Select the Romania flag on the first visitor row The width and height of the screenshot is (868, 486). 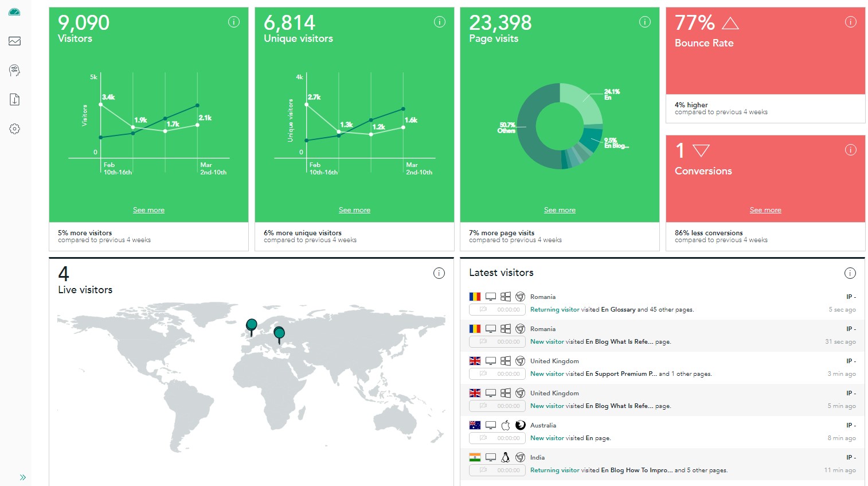click(x=474, y=296)
